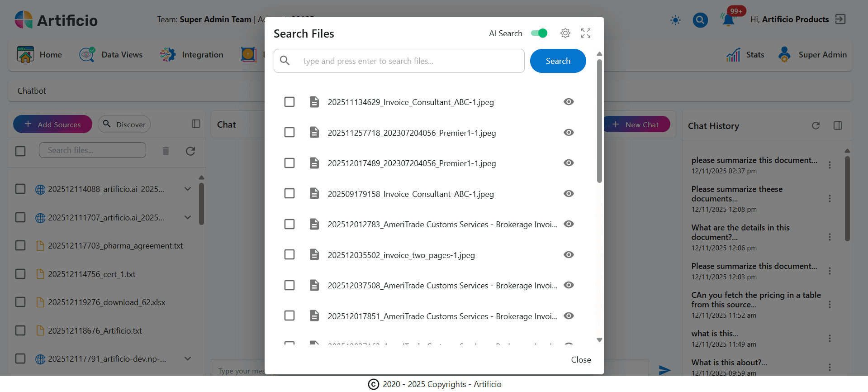Preview 202512012783_AmeriTrade file with eye icon
The image size is (868, 392).
tap(569, 224)
